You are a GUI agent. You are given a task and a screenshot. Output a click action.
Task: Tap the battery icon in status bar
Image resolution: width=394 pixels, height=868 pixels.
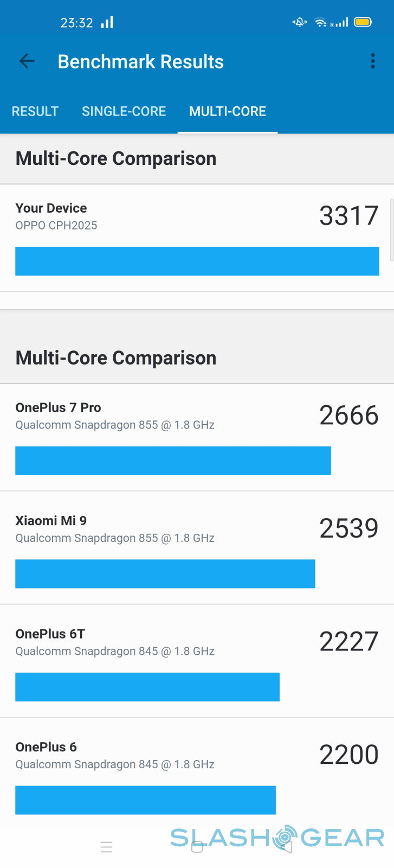(x=363, y=22)
